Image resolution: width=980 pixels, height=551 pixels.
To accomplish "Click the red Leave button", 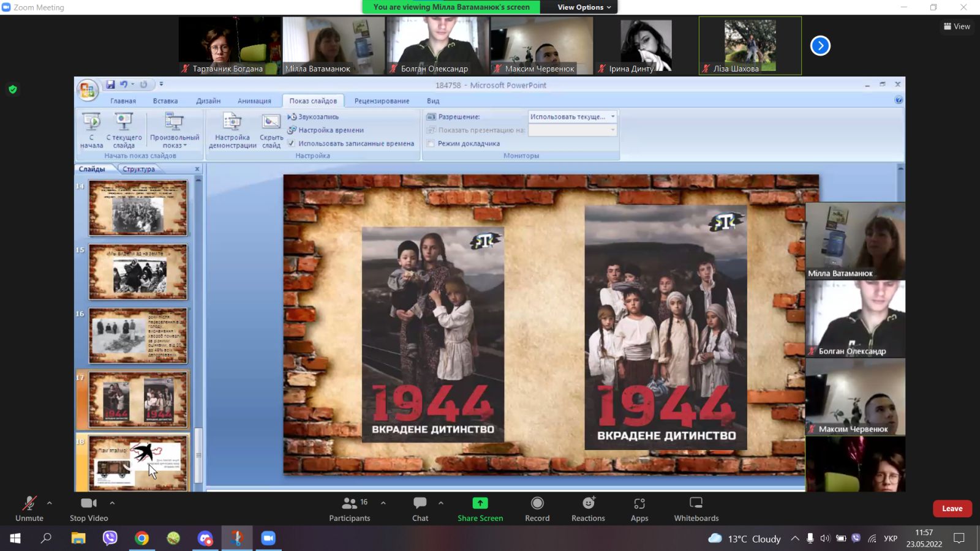I will point(952,508).
